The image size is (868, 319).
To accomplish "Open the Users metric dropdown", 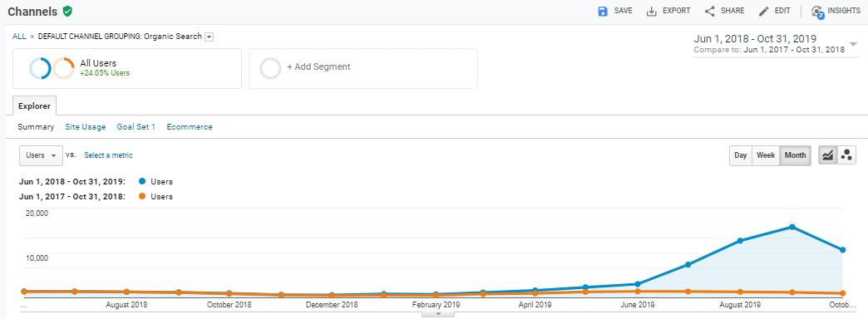I will click(x=41, y=155).
